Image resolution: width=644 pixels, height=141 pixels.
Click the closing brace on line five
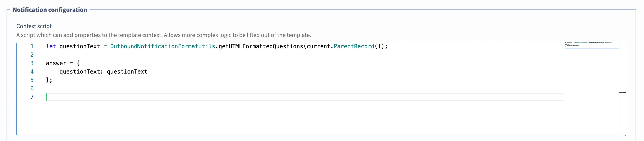click(48, 80)
